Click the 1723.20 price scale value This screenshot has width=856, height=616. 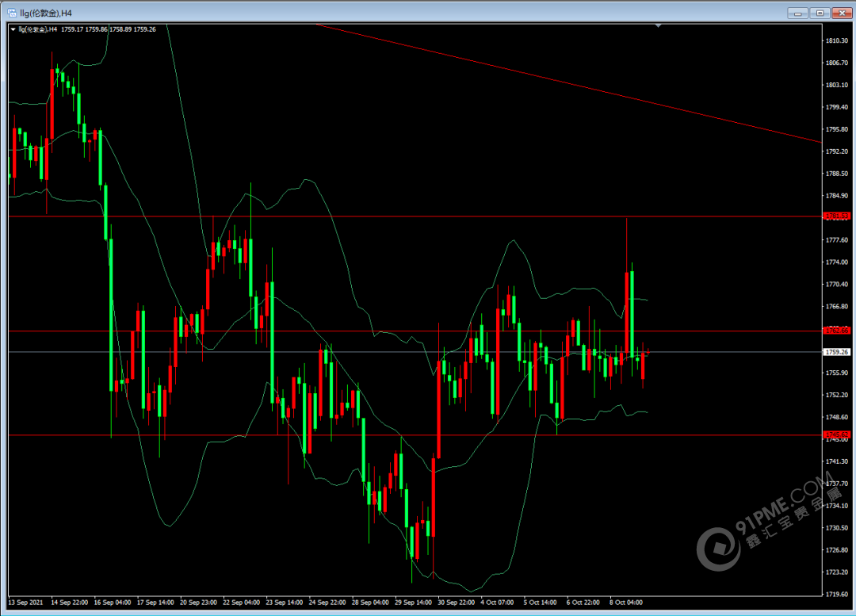[x=837, y=572]
